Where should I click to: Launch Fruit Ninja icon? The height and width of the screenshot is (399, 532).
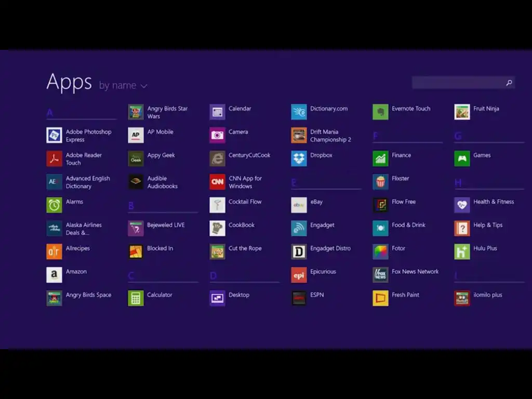(x=462, y=112)
